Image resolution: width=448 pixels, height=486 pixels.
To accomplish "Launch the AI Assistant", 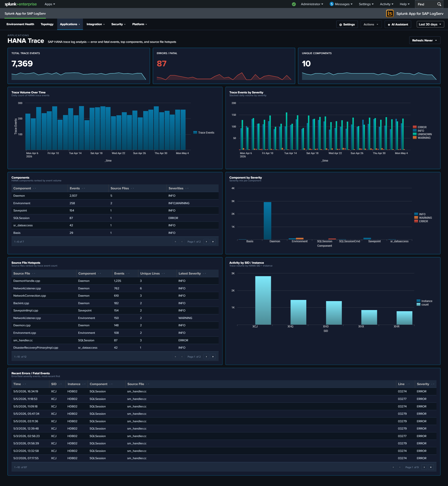I will pyautogui.click(x=398, y=24).
